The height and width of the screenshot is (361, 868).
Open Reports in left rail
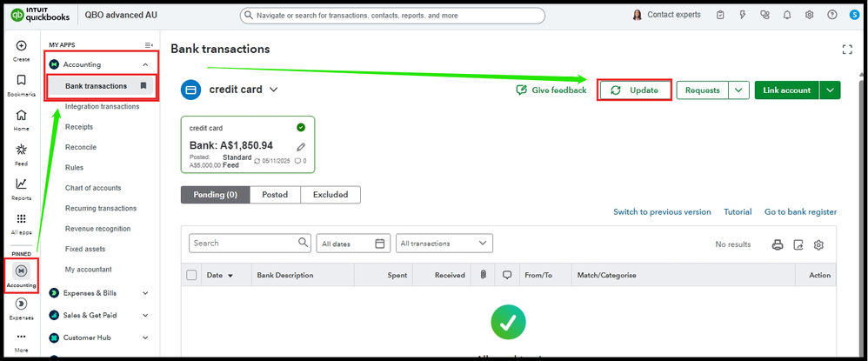coord(21,184)
